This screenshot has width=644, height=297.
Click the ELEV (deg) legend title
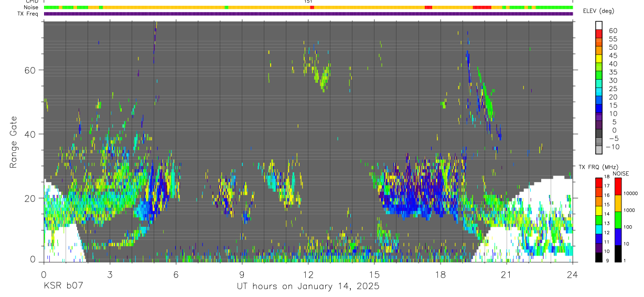599,11
